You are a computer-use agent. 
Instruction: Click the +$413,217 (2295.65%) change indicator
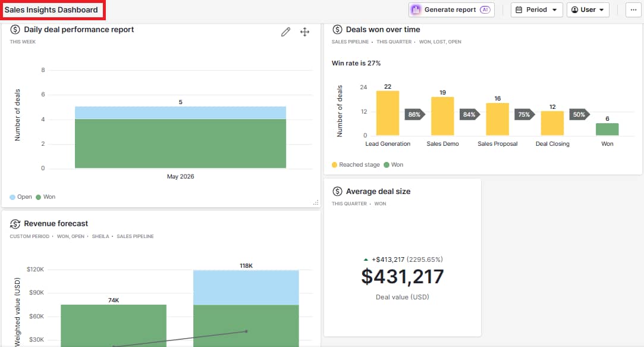[403, 260]
